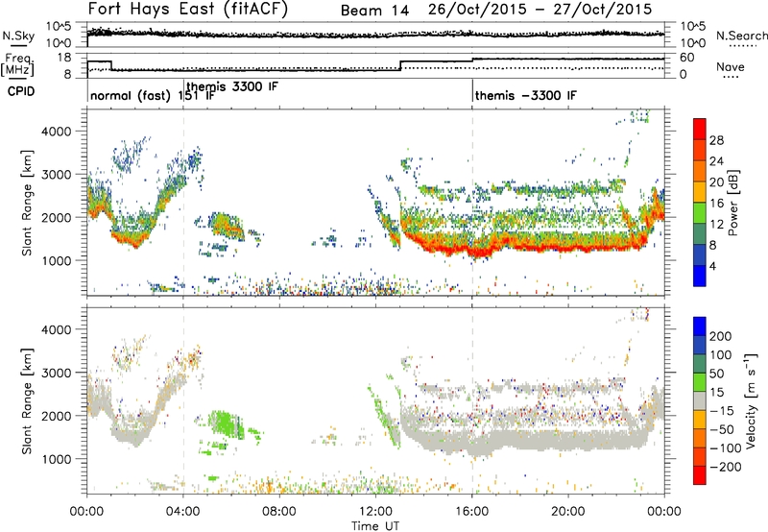Click the '28' Power colorbar tick value

pyautogui.click(x=716, y=140)
